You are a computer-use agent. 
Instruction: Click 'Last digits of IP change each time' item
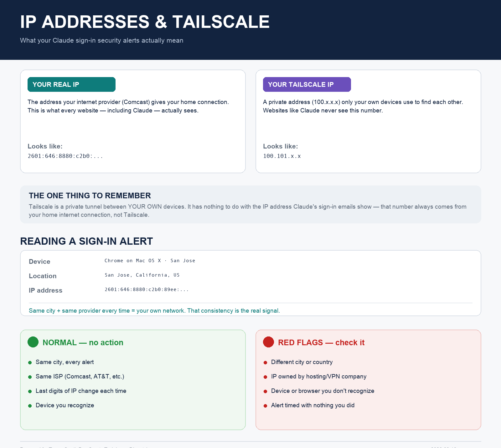pos(81,391)
